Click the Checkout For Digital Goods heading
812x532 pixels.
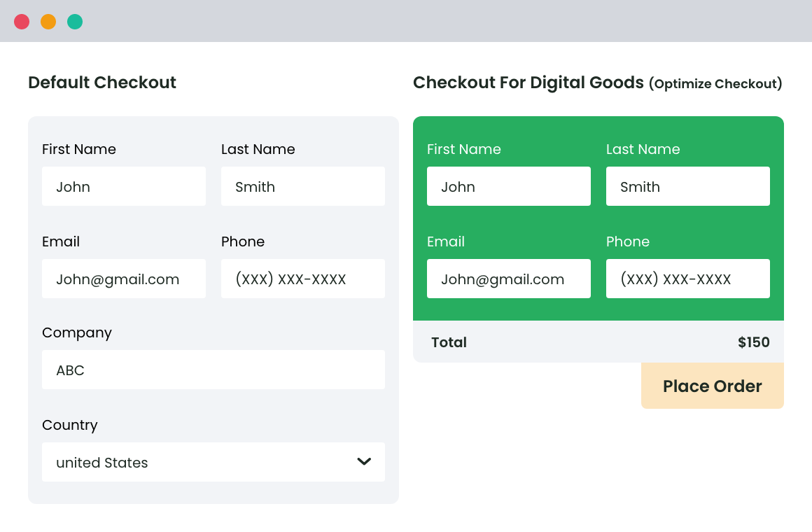[528, 83]
